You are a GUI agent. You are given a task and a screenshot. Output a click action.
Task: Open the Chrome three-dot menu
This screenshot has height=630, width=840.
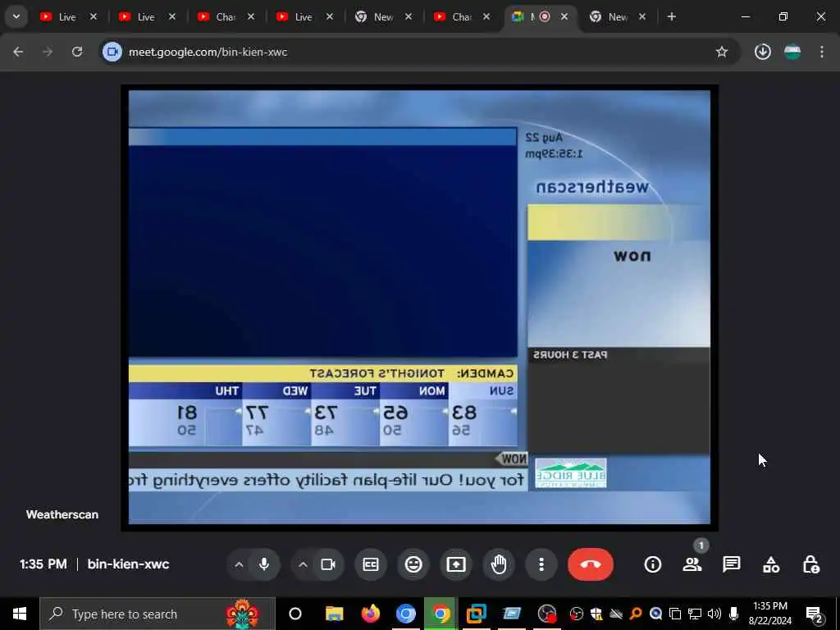click(822, 52)
